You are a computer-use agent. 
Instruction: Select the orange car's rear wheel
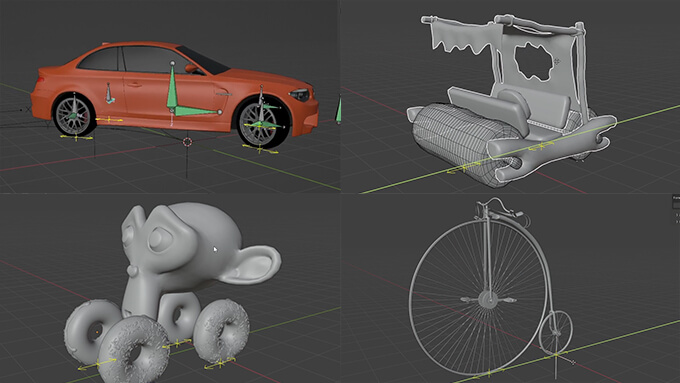click(x=74, y=114)
